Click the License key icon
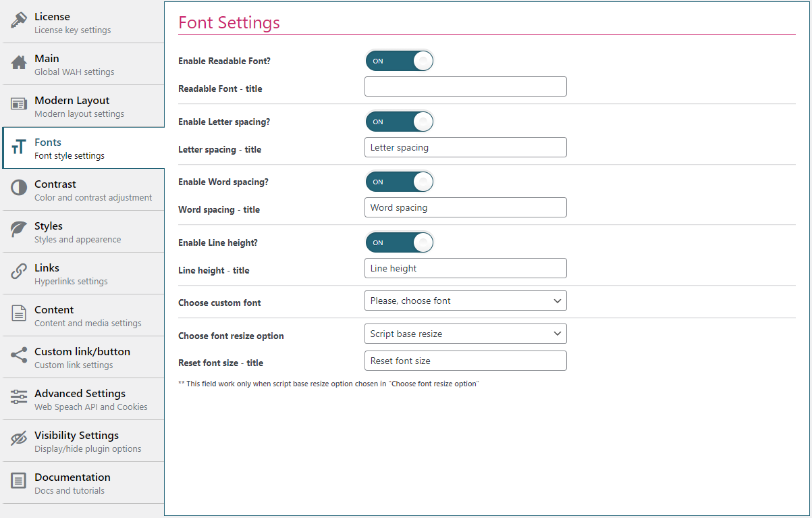812x518 pixels. pos(19,20)
